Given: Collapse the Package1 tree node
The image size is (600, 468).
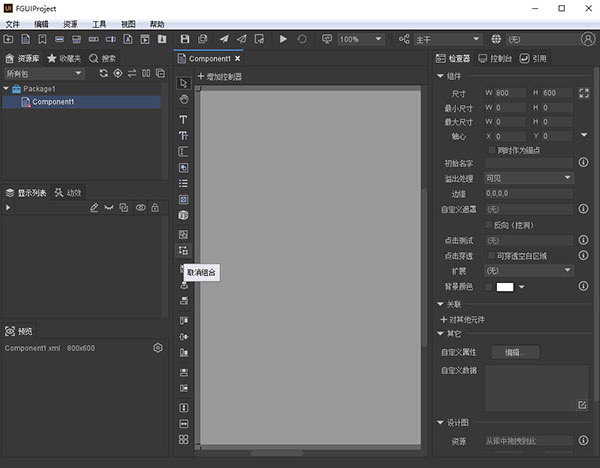Looking at the screenshot, I should (x=6, y=89).
